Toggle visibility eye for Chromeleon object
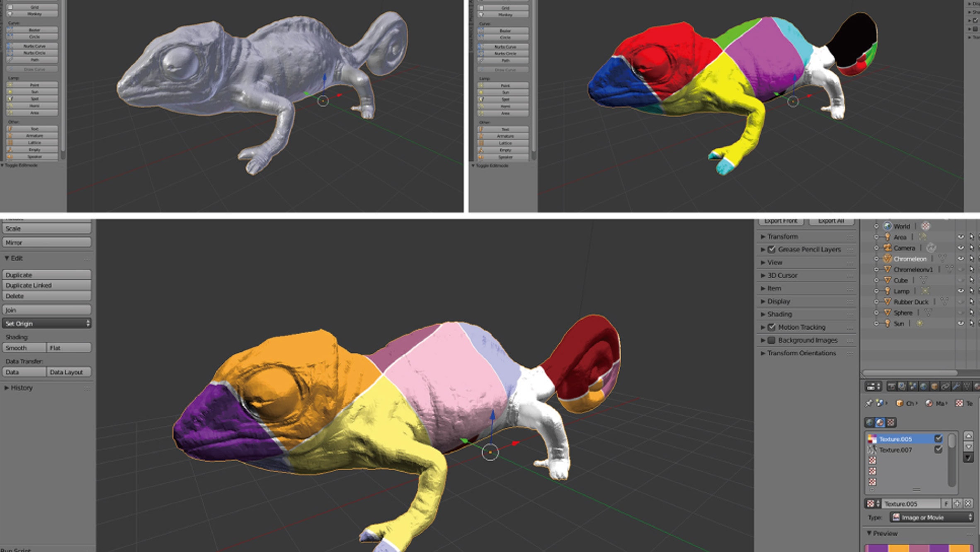This screenshot has width=980, height=552. (x=960, y=258)
